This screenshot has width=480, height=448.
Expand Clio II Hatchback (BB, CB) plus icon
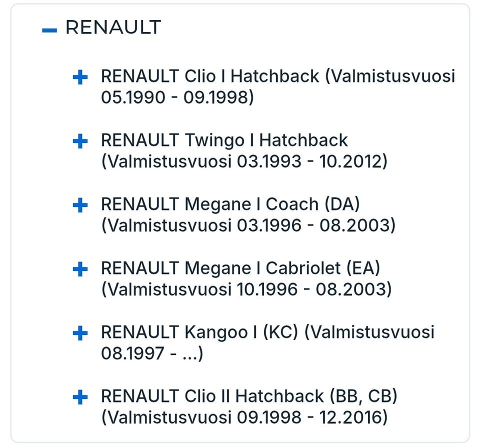pos(80,397)
